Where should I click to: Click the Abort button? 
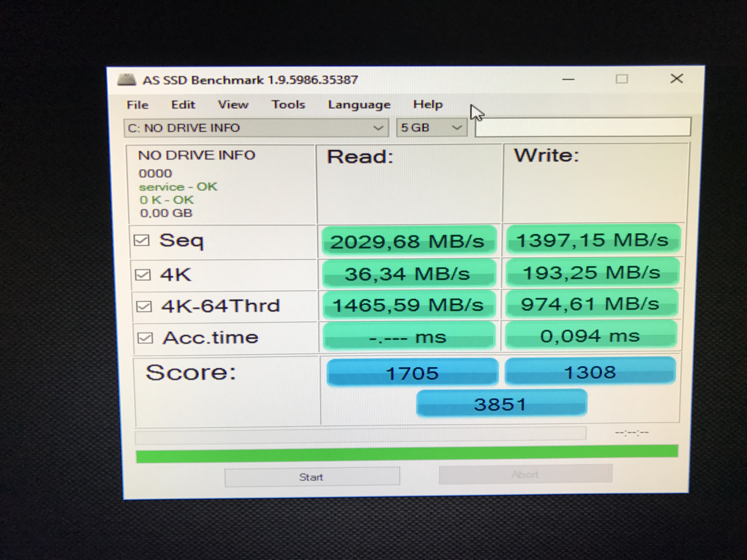pyautogui.click(x=525, y=474)
